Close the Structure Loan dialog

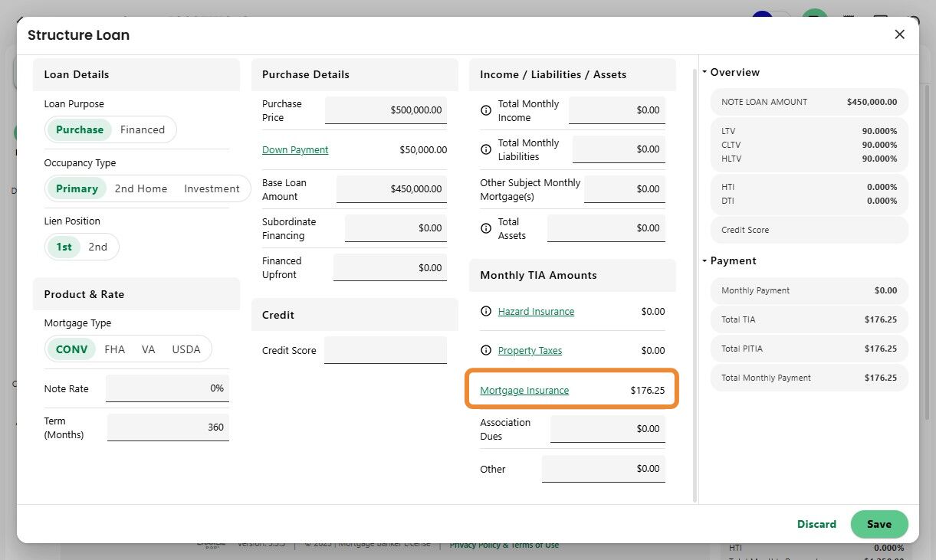[x=899, y=34]
